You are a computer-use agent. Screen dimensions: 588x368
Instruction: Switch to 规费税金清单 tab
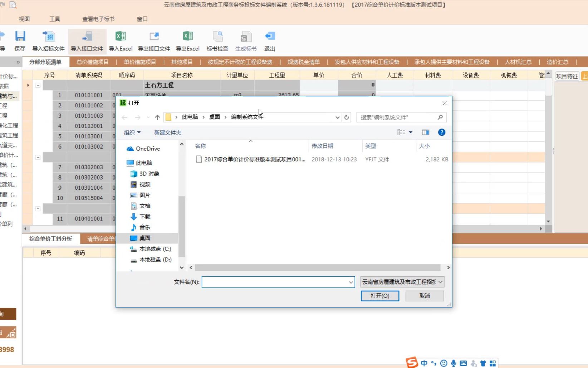coord(304,62)
